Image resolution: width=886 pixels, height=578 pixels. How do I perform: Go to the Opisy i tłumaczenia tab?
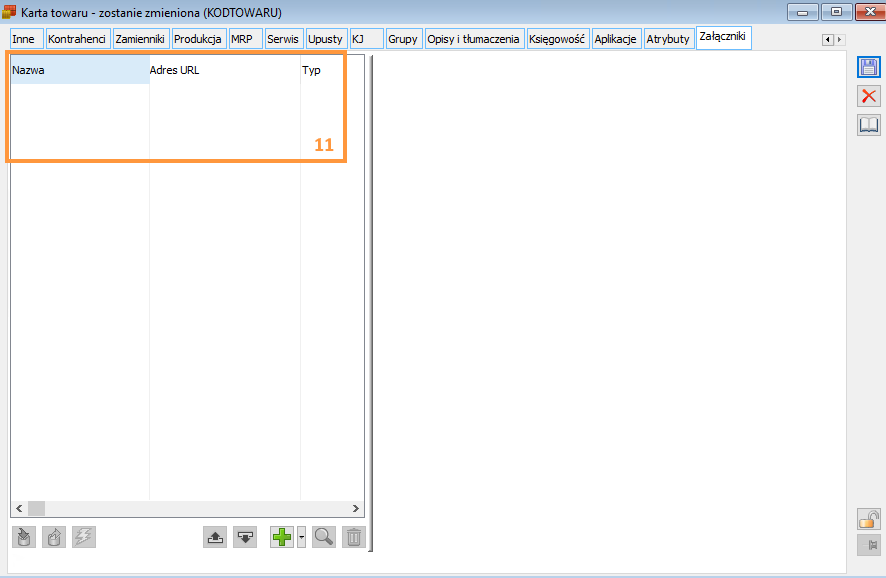click(x=473, y=39)
